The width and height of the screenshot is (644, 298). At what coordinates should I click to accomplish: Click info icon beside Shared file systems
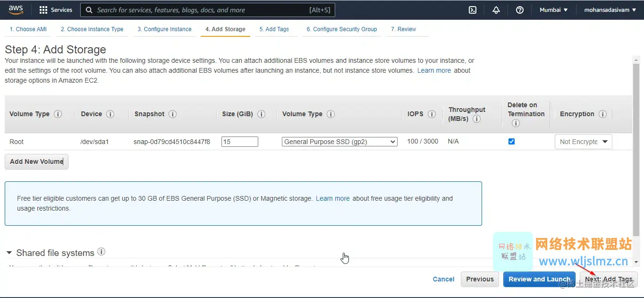[101, 252]
